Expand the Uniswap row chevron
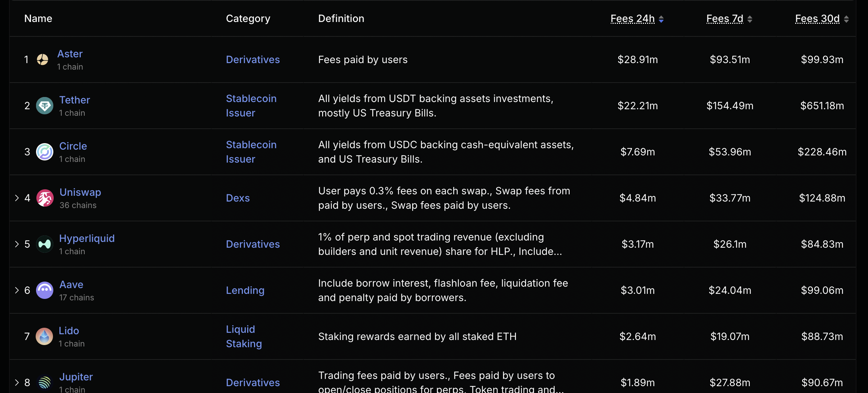Screen dimensions: 868x393 pos(17,198)
